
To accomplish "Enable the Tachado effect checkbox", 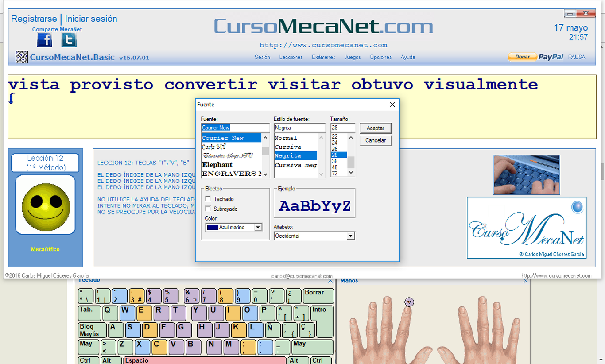I will 208,199.
